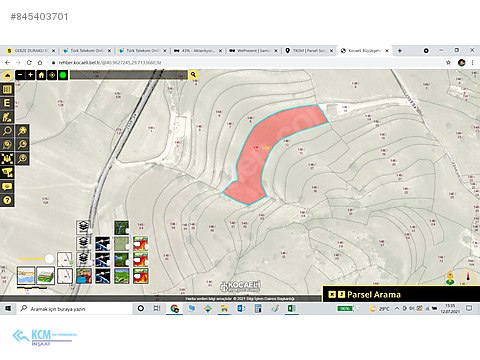
Task: Open the E tool in sidebar
Action: point(7,103)
